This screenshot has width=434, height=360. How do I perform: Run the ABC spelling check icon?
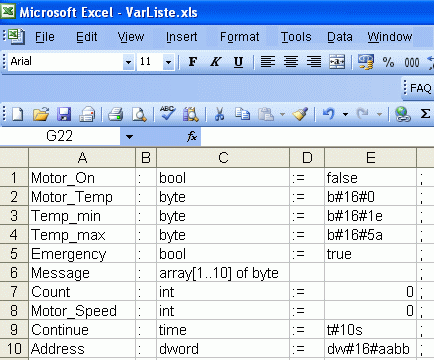[167, 114]
